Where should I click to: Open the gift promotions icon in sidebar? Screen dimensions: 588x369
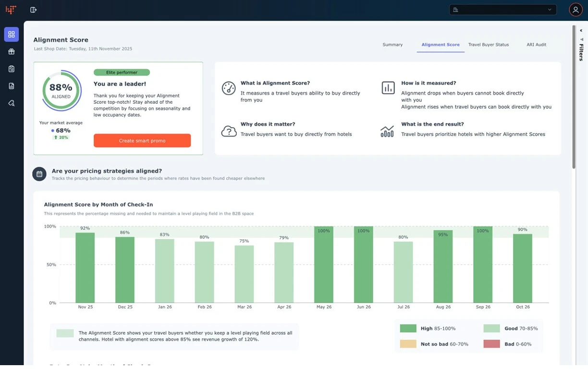pos(11,51)
